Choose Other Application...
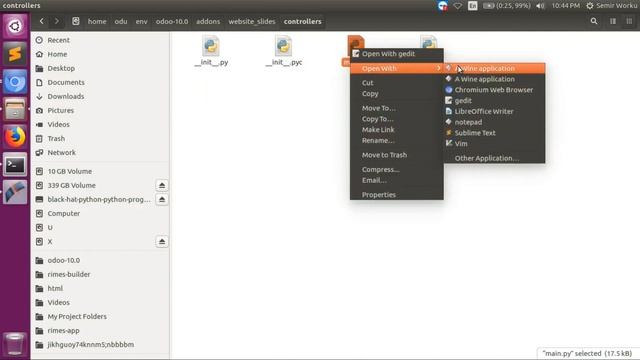Viewport: 640px width, 360px height. [494, 158]
